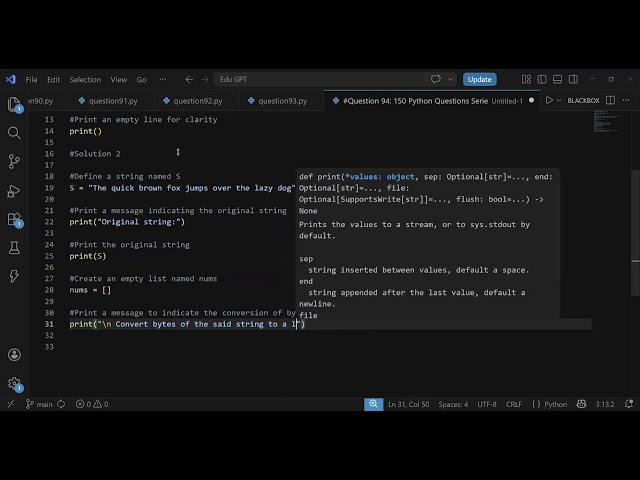
Task: Click the Copilot status icon
Action: click(582, 404)
